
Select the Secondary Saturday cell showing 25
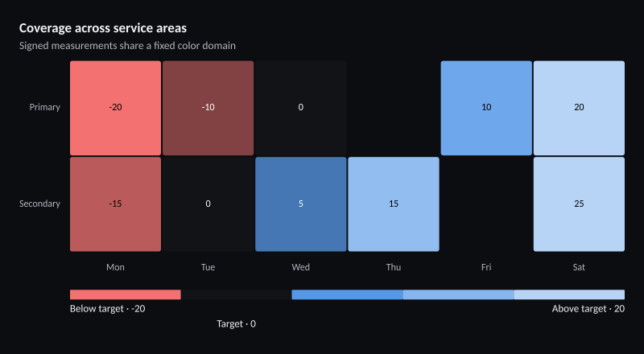coord(579,204)
